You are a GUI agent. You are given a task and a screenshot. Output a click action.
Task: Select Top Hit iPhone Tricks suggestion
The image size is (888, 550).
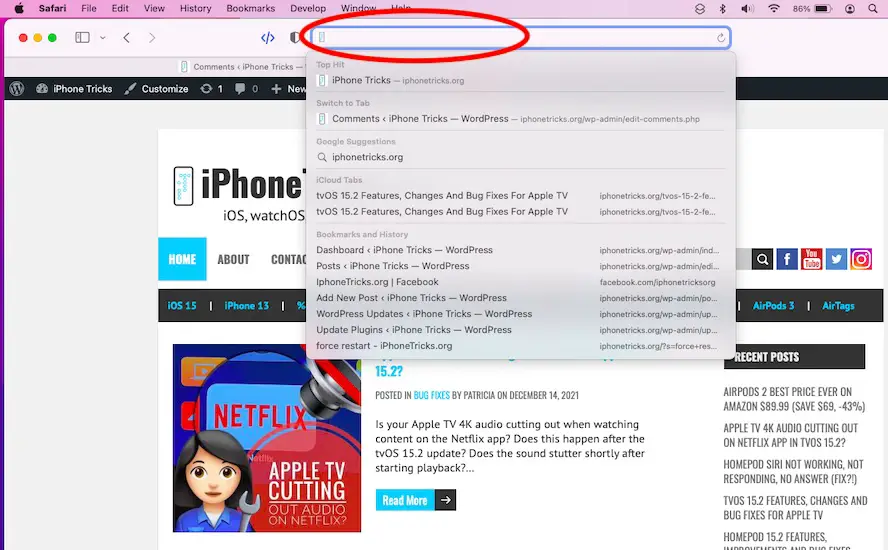pos(520,80)
